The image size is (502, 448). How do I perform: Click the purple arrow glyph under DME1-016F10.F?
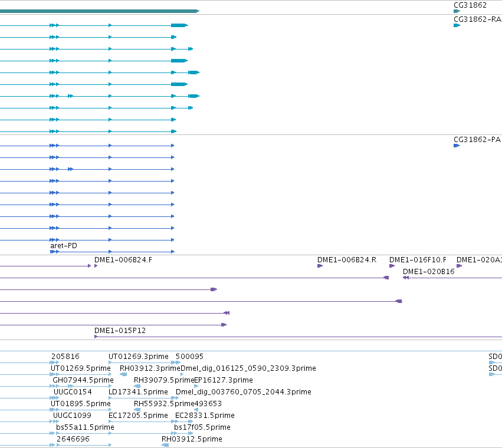click(392, 266)
